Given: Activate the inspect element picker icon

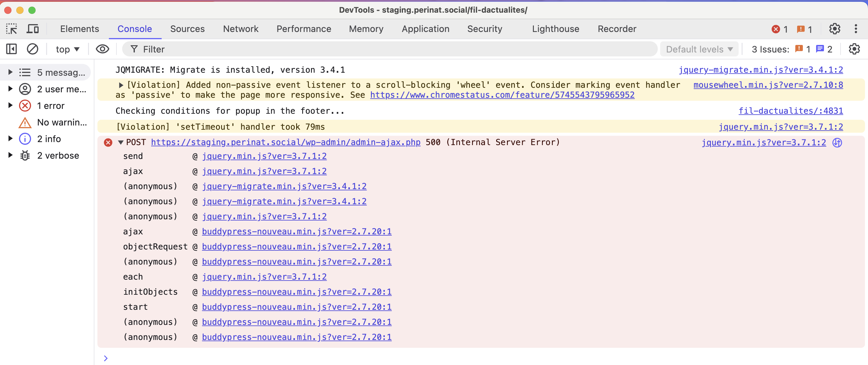Looking at the screenshot, I should tap(11, 29).
